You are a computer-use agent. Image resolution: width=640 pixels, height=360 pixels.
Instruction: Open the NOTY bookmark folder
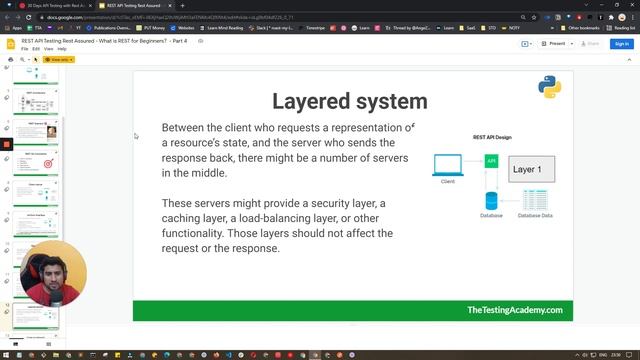point(511,28)
